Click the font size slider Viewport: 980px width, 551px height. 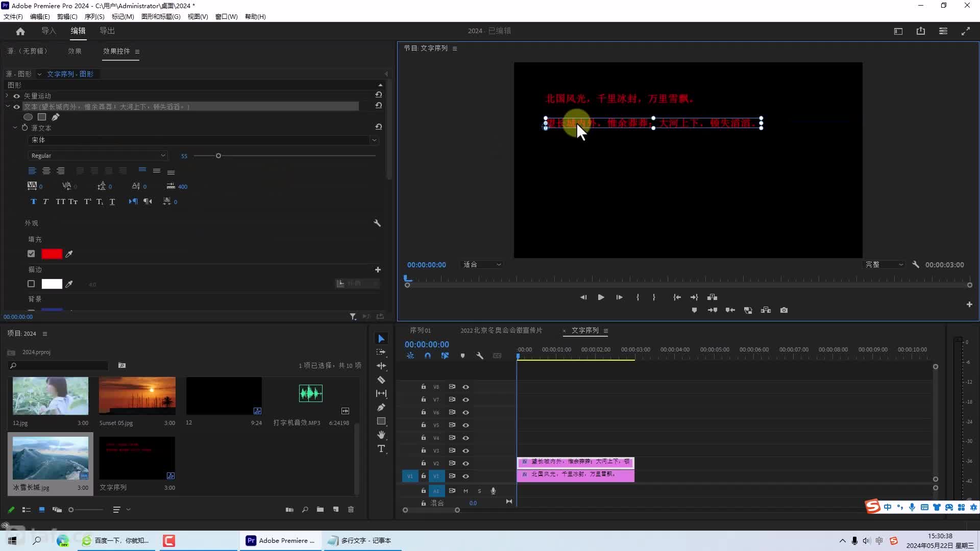pos(285,156)
